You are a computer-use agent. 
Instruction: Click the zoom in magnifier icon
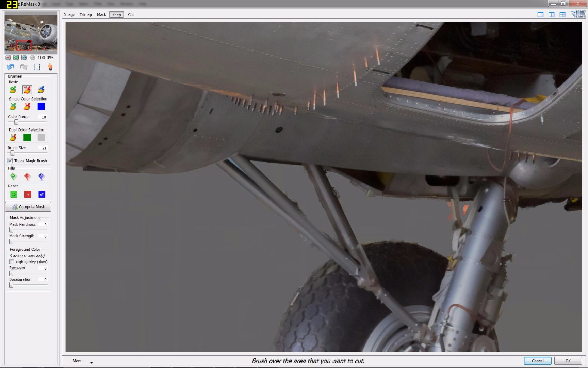tap(16, 58)
